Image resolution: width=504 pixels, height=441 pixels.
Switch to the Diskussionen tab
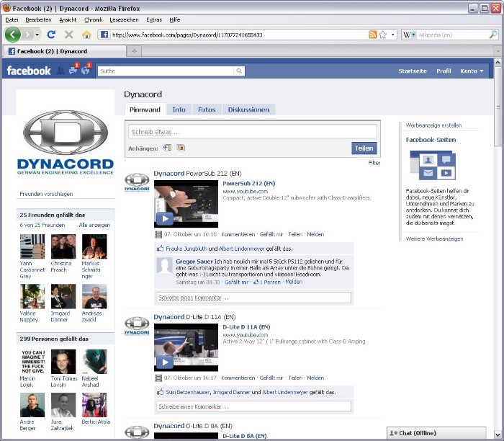(248, 110)
